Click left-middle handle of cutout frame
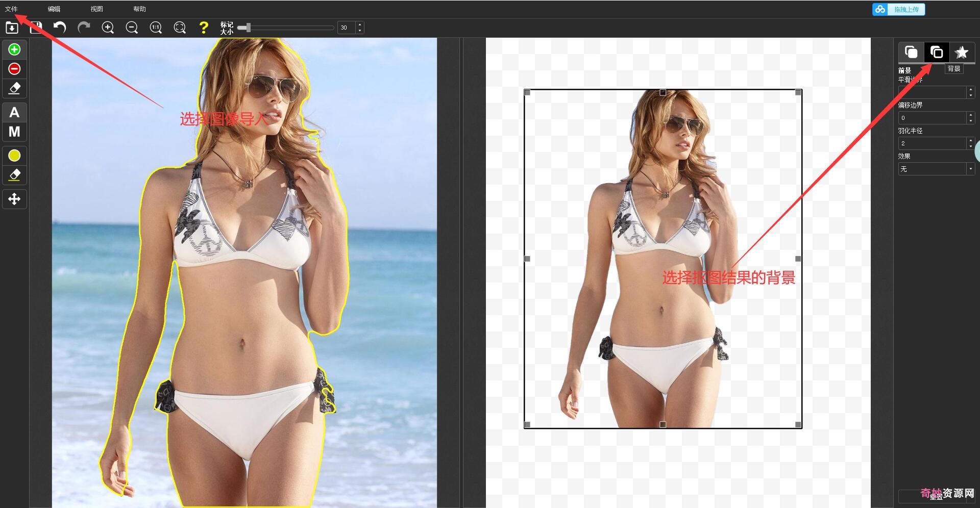The image size is (980, 508). point(527,259)
